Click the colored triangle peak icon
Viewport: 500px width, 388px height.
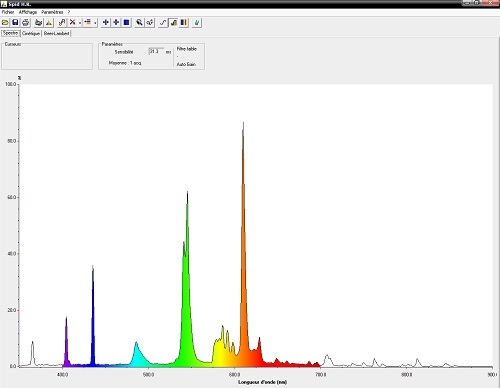click(49, 23)
